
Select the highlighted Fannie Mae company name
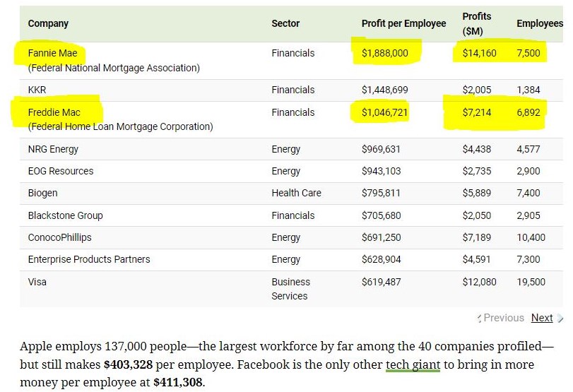coord(52,53)
